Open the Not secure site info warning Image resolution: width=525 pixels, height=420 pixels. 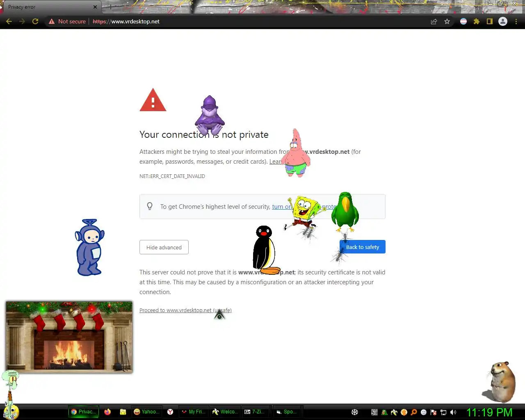[67, 21]
